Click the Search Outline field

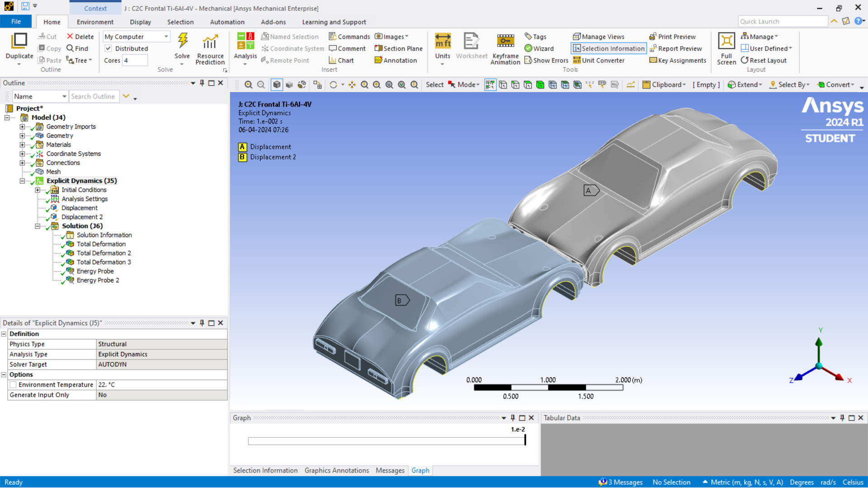click(94, 96)
